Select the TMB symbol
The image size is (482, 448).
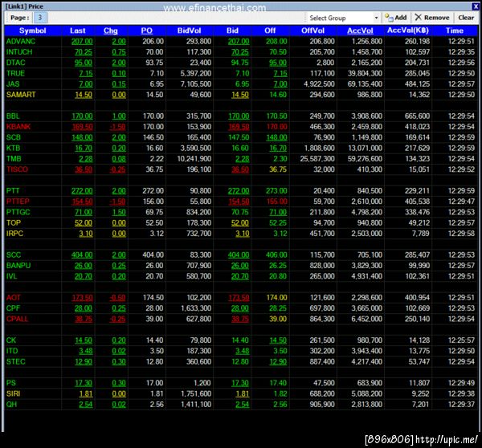coord(14,159)
